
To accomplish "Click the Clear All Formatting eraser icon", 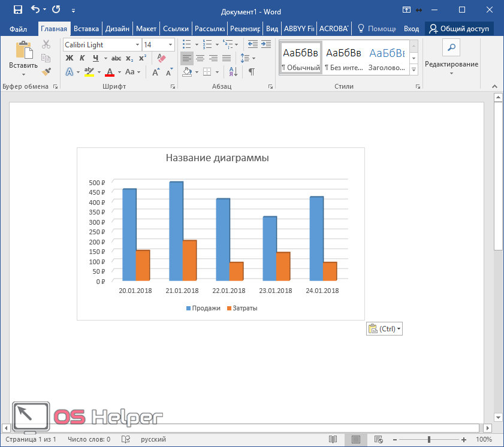I will click(x=161, y=58).
